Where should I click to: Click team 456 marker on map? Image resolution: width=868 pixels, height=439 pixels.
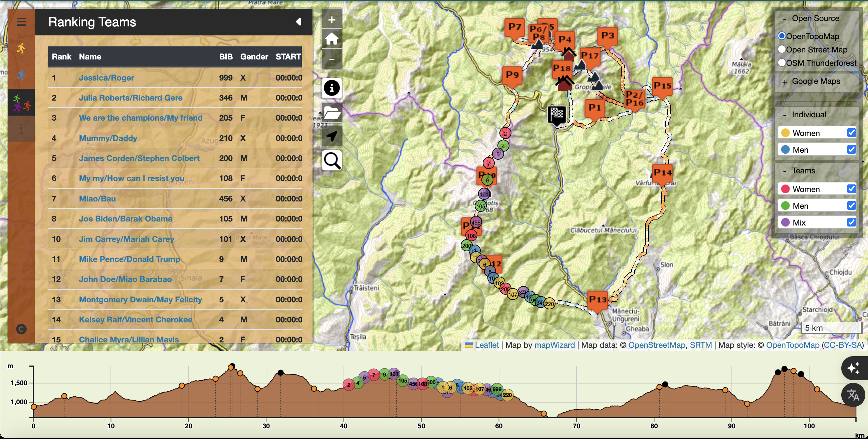tap(476, 222)
